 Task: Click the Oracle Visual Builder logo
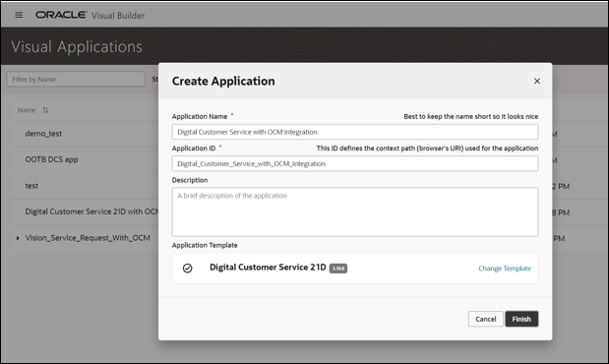91,15
